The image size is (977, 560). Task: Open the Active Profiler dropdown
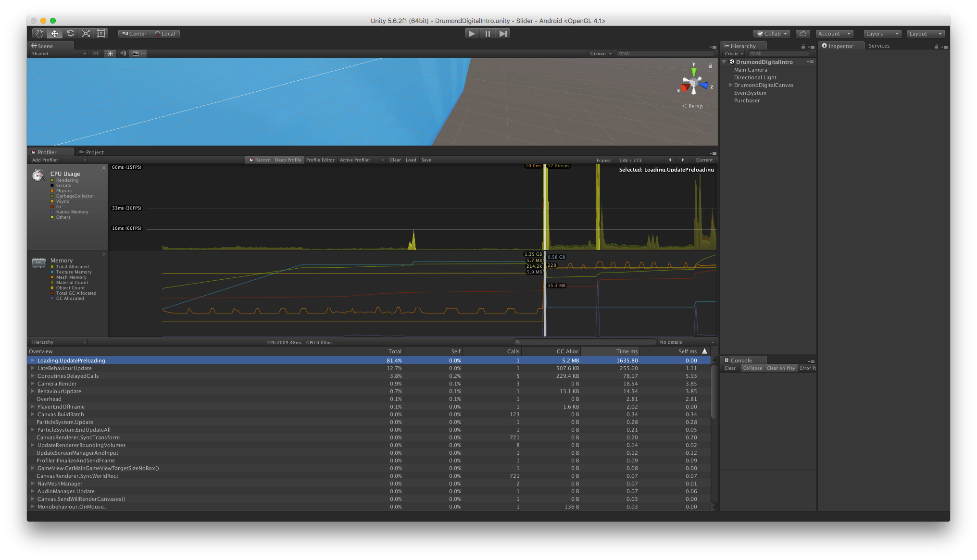pos(362,160)
